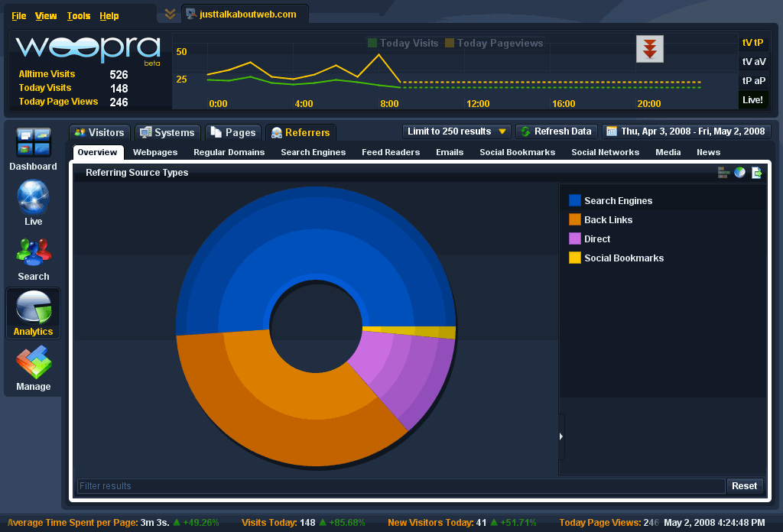783x532 pixels.
Task: Open the Tools menu
Action: coord(78,16)
